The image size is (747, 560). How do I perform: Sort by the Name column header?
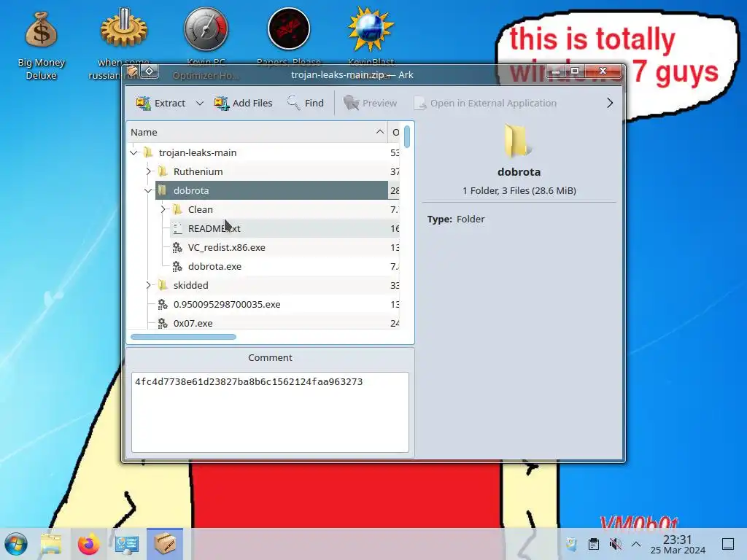click(x=258, y=132)
